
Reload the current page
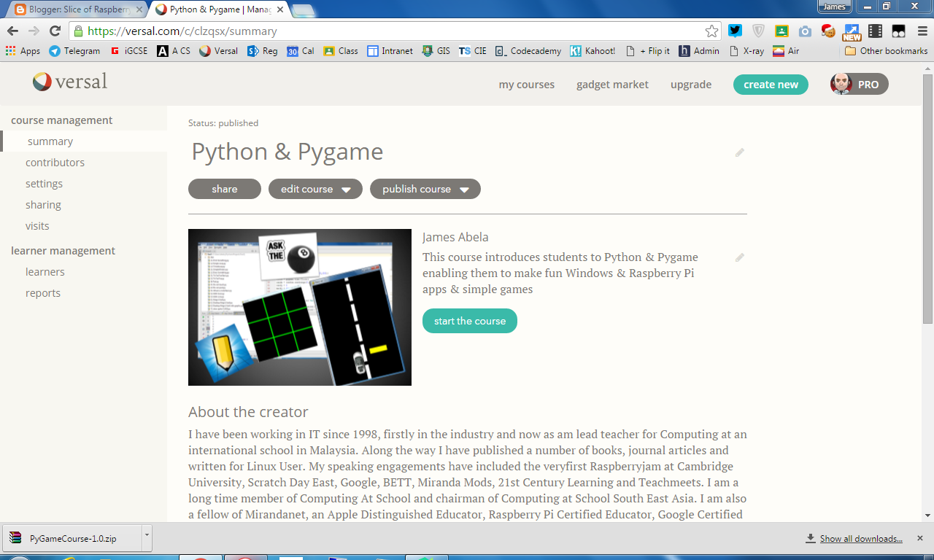tap(55, 31)
